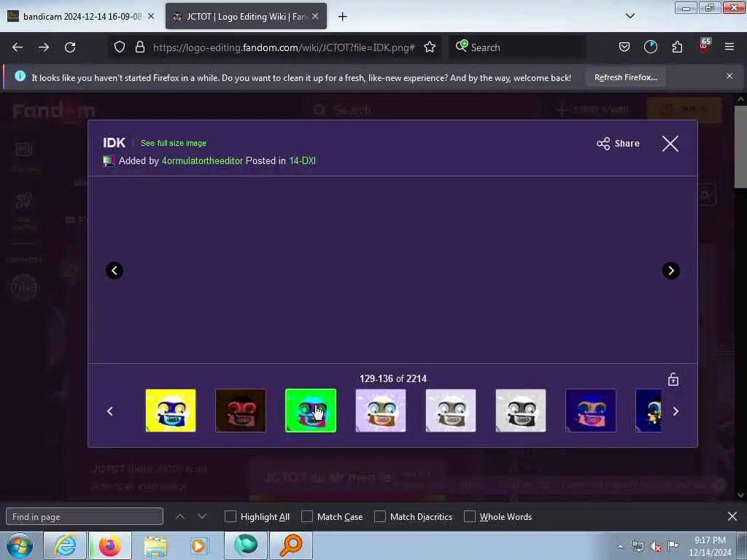Pin the thumbnail strip with lock icon
The height and width of the screenshot is (560, 747).
click(673, 379)
